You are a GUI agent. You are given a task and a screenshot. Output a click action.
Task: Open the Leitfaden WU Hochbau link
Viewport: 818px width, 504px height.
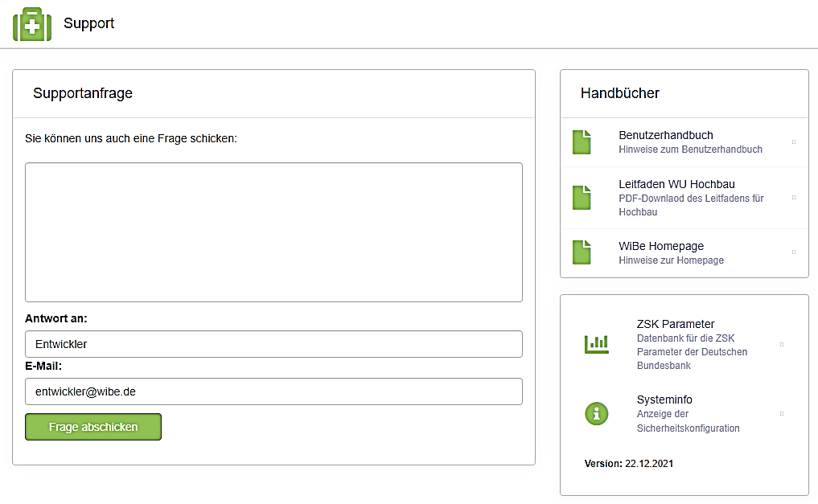(676, 184)
